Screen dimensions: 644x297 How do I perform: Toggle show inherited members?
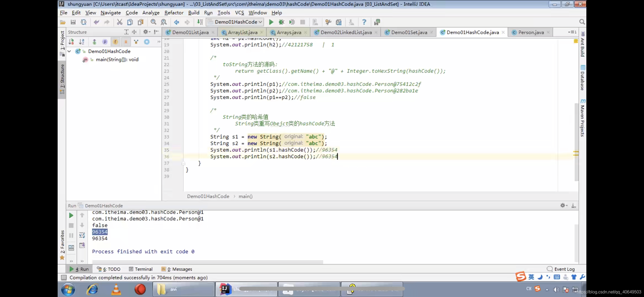coord(94,42)
